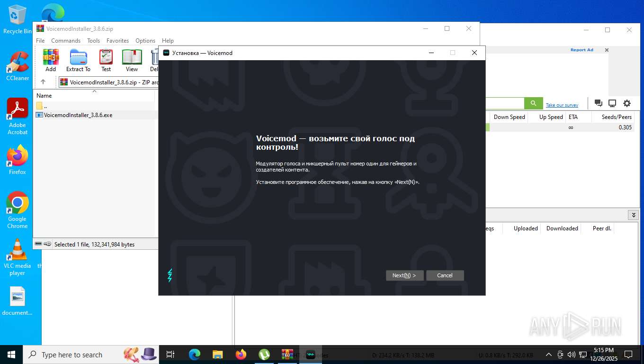Open Firefox from the taskbar
644x364 pixels.
click(x=241, y=355)
